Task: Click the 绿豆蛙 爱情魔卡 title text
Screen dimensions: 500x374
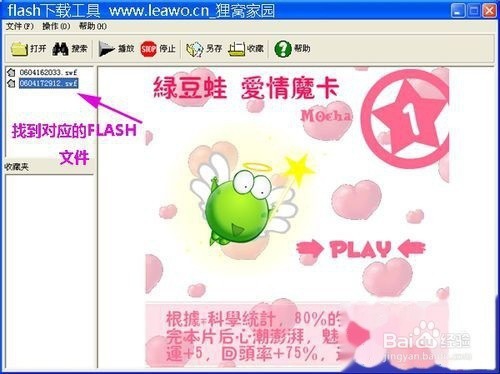Action: coord(246,88)
